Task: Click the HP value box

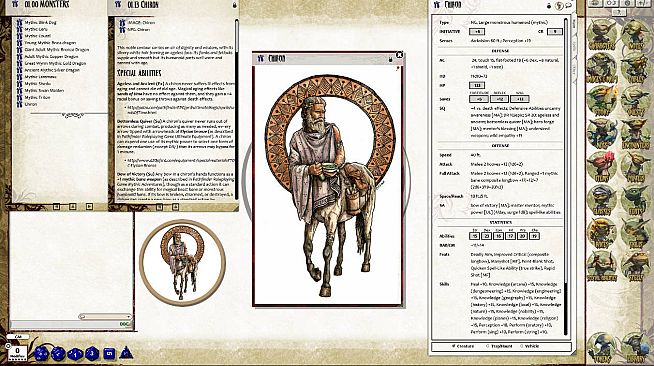Action: (477, 85)
